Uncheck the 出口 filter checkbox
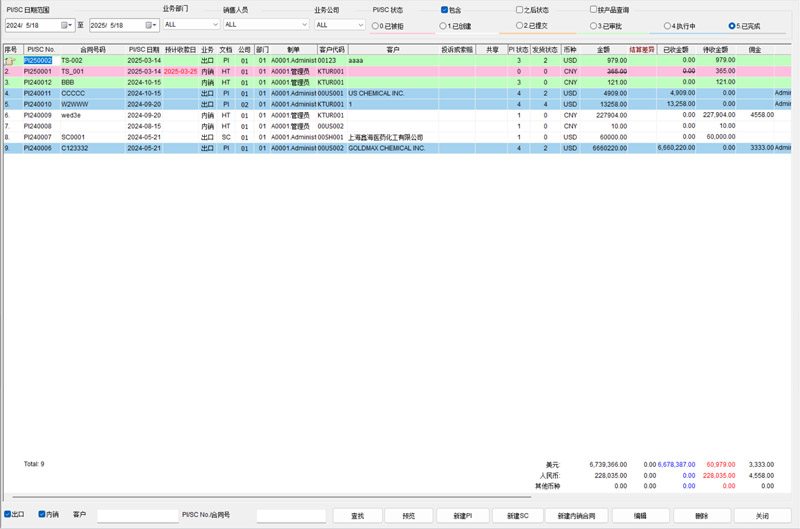This screenshot has width=800, height=529. [x=7, y=515]
